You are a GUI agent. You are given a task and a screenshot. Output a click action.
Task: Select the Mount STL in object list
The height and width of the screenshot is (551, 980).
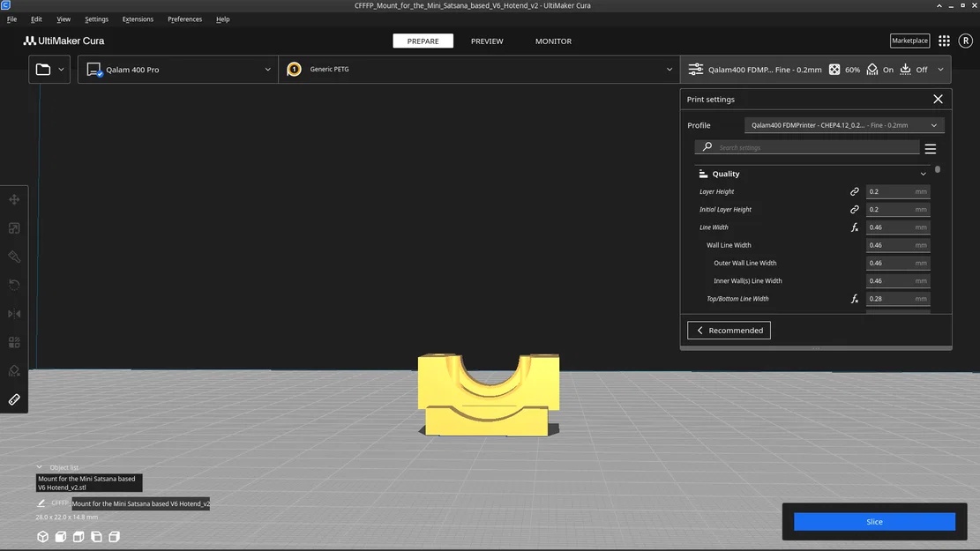point(89,483)
